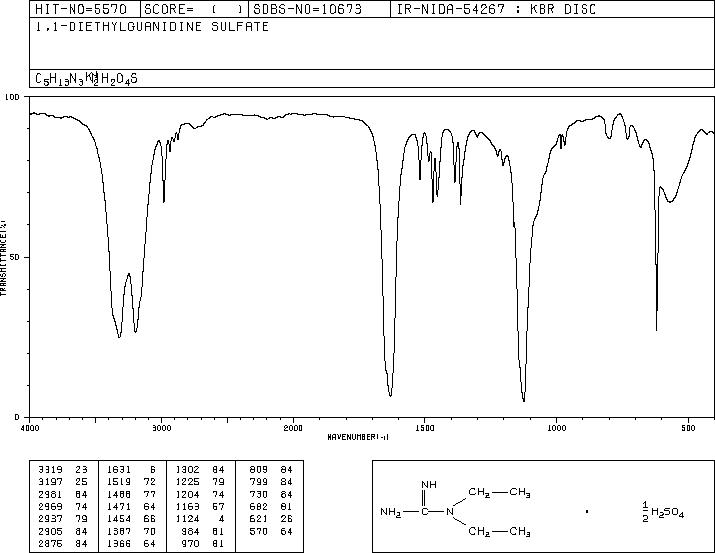Click the peak table value 2905

pos(50,532)
